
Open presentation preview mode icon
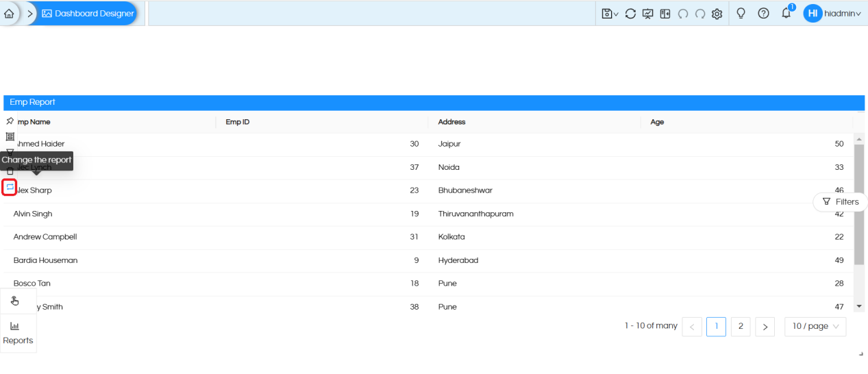point(648,14)
